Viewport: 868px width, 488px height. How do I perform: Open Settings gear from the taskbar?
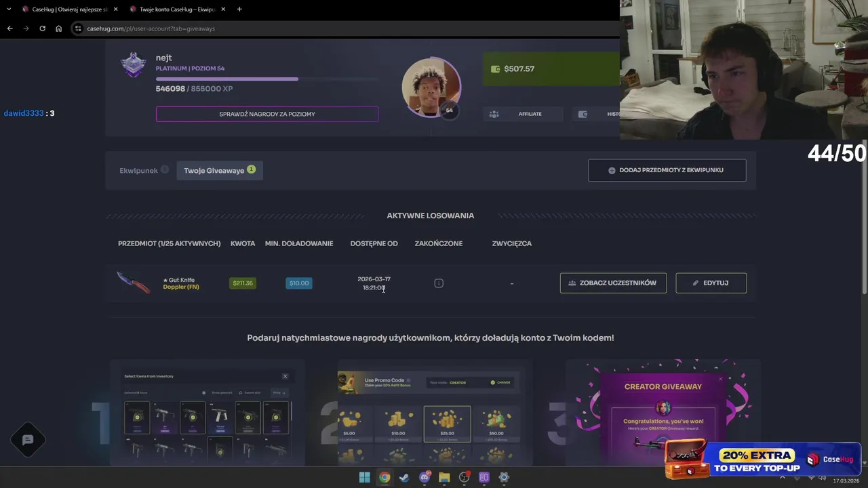[x=504, y=477]
